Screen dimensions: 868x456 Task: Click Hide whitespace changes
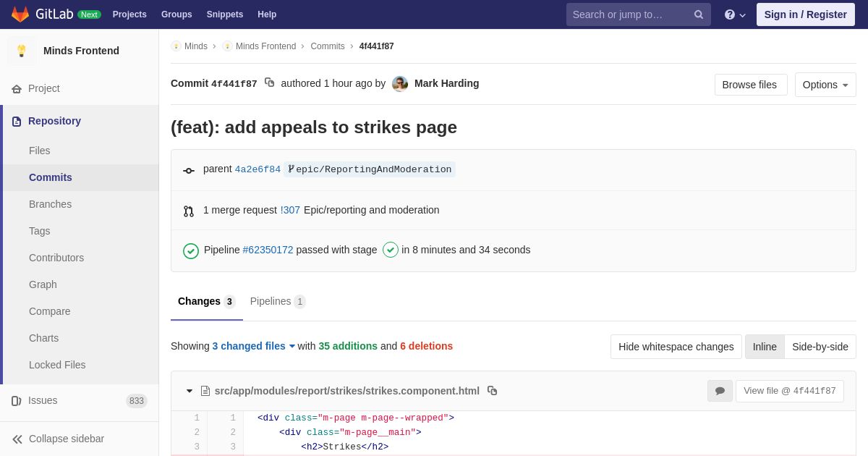pos(676,347)
